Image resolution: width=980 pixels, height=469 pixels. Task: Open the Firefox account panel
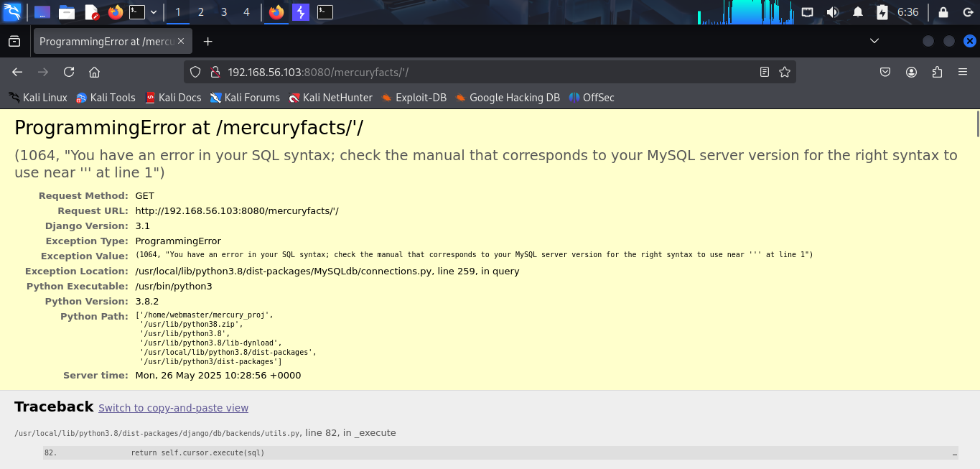pos(911,72)
